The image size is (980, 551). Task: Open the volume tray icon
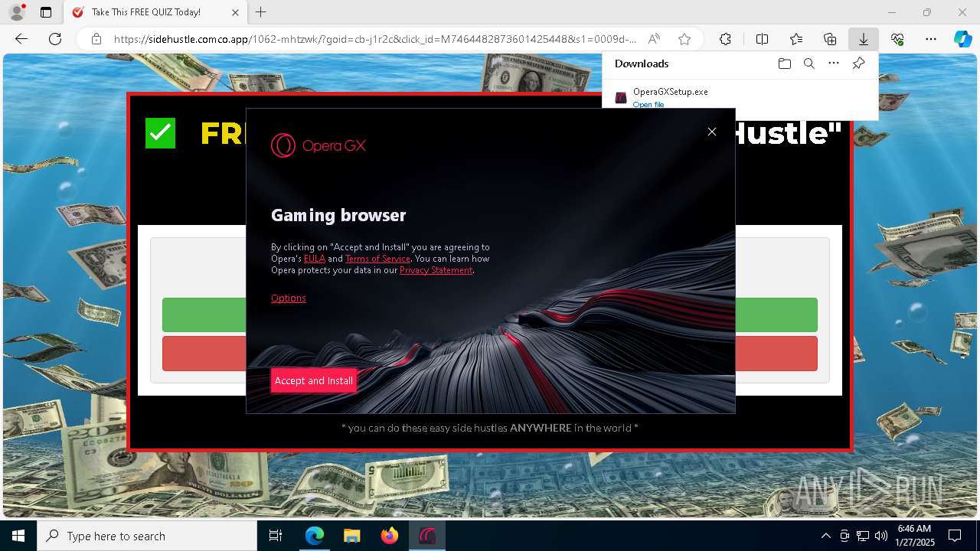[x=881, y=536]
